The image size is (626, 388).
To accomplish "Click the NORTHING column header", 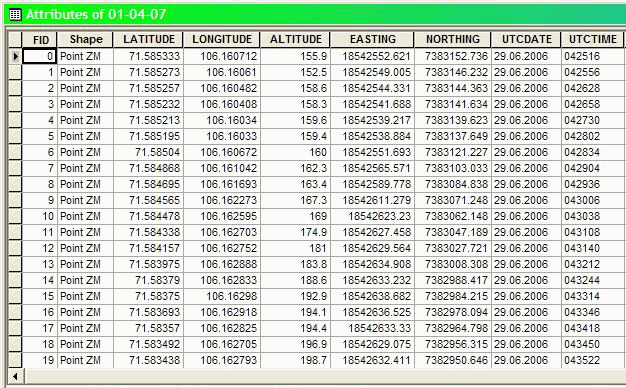I will pyautogui.click(x=453, y=40).
